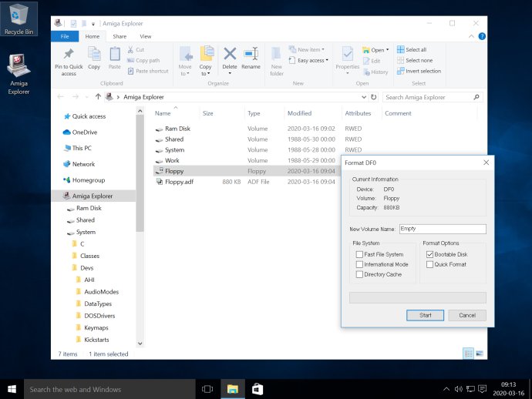Open the Copy to dropdown
The height and width of the screenshot is (399, 532).
coord(205,61)
